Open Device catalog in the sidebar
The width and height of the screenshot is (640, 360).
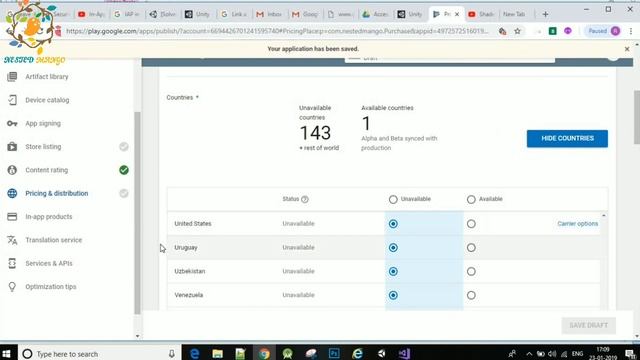[x=47, y=100]
